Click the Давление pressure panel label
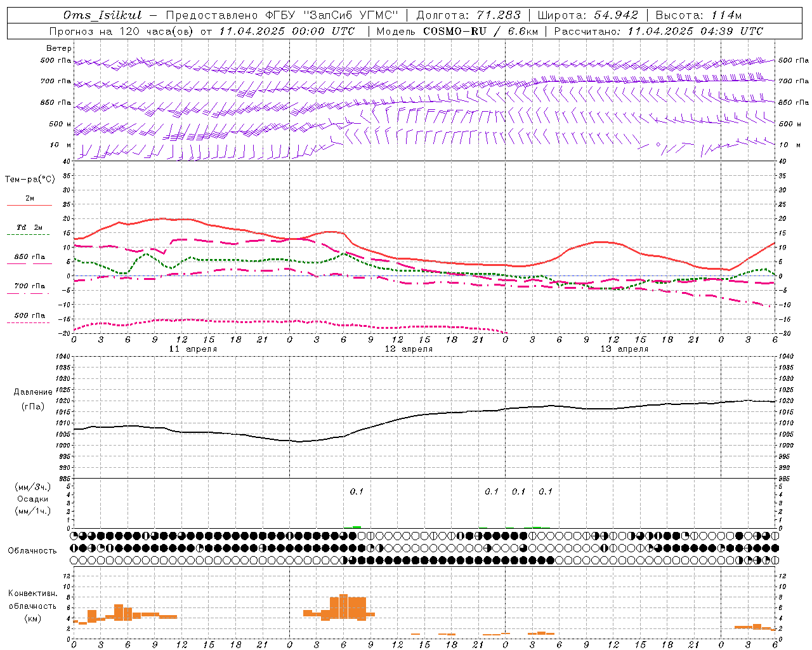 pyautogui.click(x=33, y=392)
